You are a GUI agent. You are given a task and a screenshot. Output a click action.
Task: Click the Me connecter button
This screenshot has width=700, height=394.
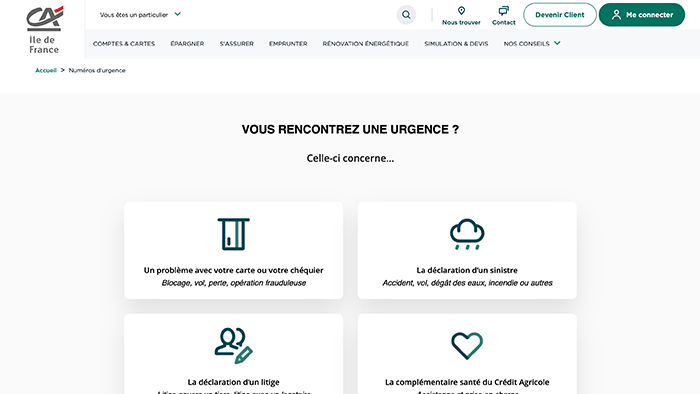[642, 15]
